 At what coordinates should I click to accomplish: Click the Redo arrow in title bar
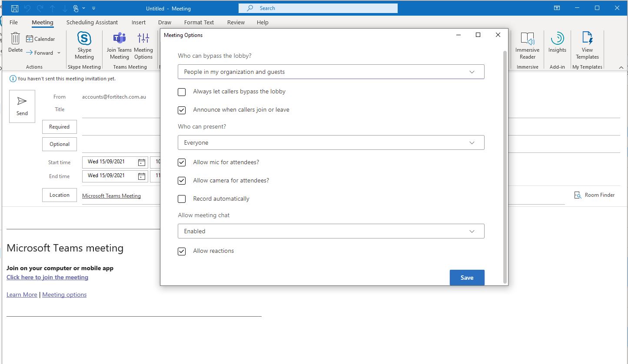coord(40,8)
